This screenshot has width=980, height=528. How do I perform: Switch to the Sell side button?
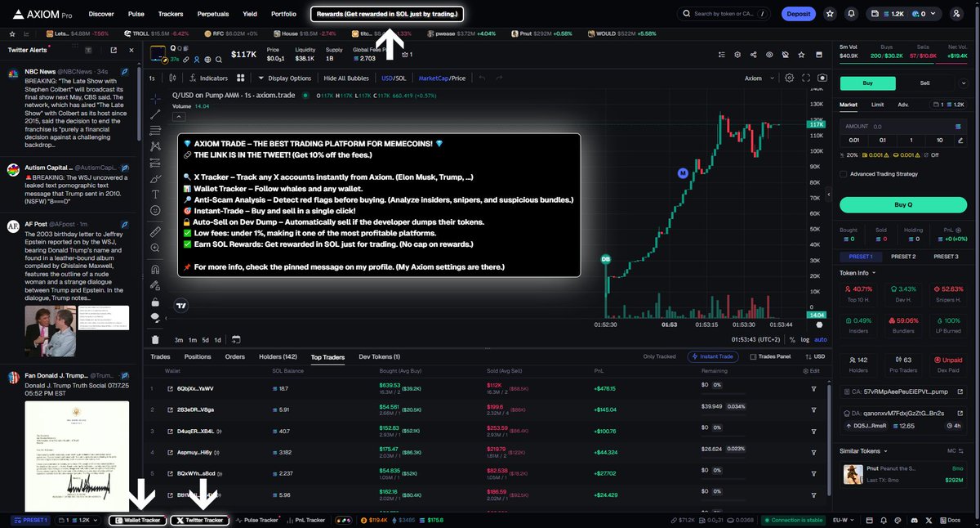tap(924, 83)
